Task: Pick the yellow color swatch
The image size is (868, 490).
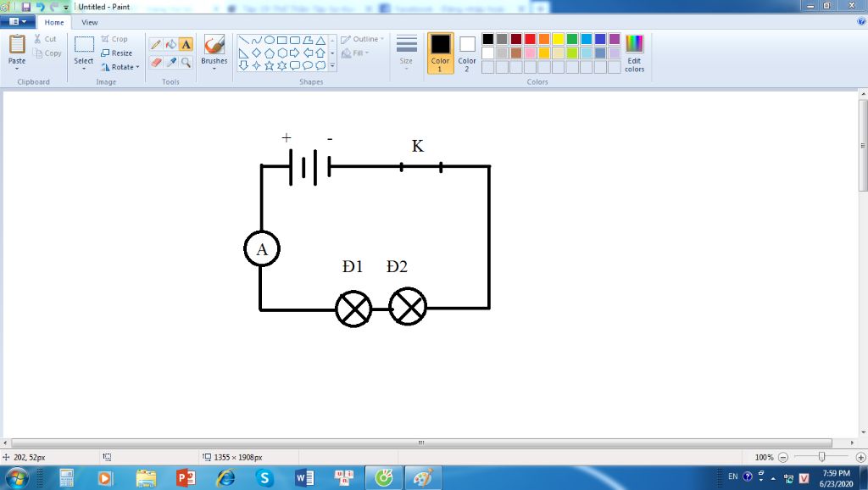Action: (x=558, y=39)
